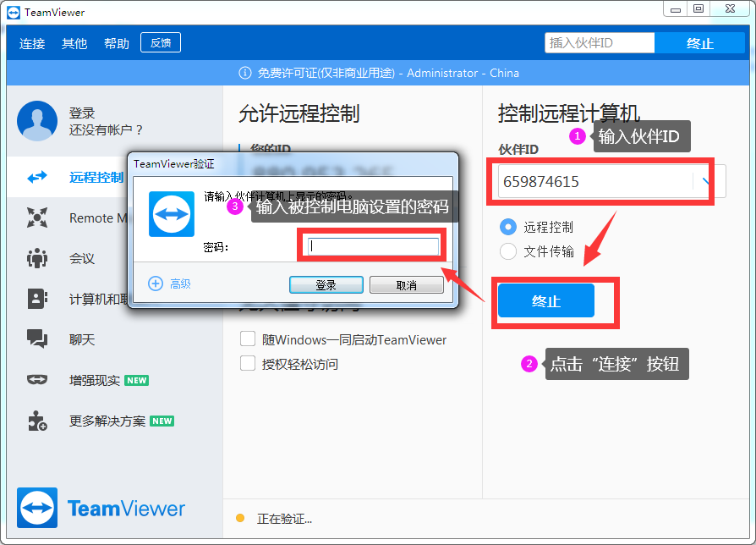756x545 pixels.
Task: Open the 帮助 menu
Action: [x=117, y=43]
